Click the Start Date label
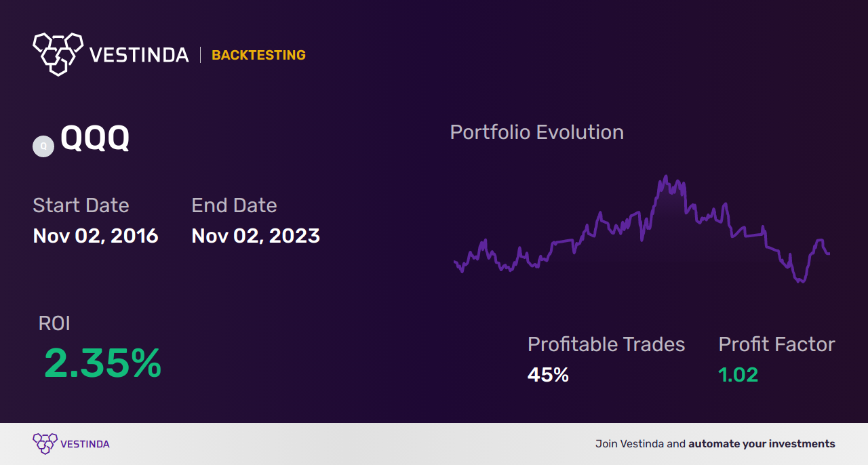This screenshot has height=465, width=868. (81, 205)
